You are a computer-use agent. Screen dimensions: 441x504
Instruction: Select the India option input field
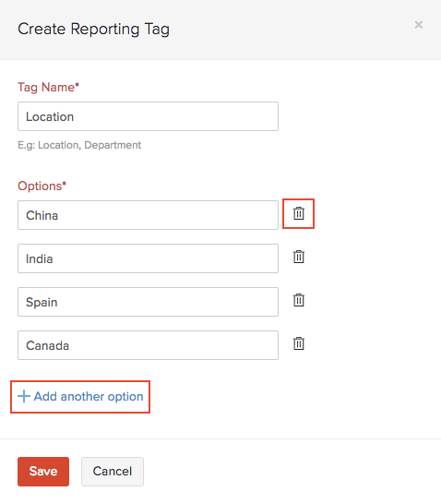pyautogui.click(x=148, y=258)
